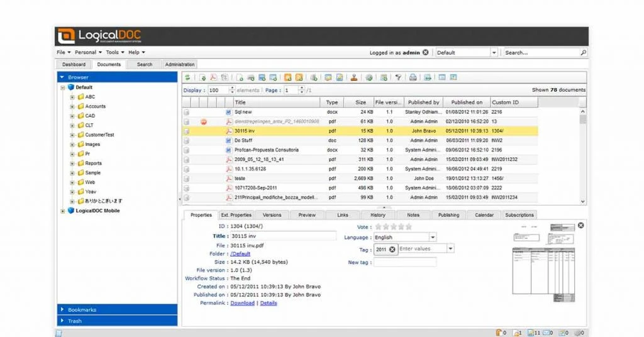Open the Subscriptions tab
Image resolution: width=644 pixels, height=337 pixels.
tap(519, 215)
